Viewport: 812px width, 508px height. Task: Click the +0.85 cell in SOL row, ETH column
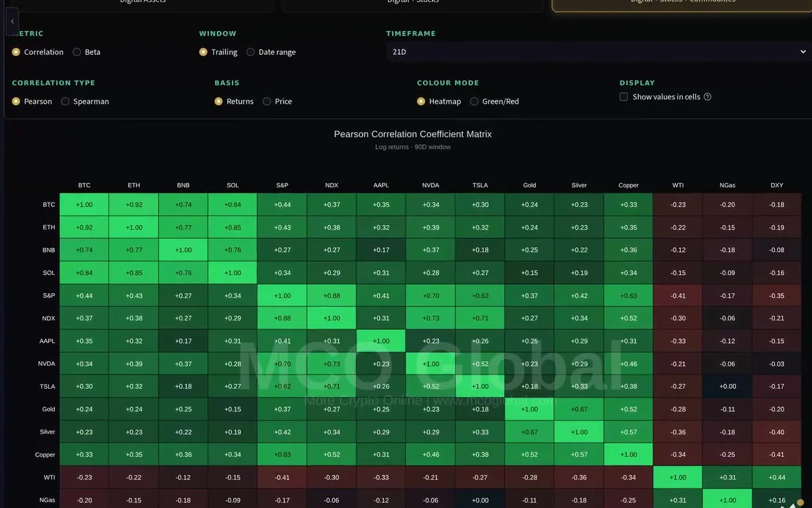pyautogui.click(x=134, y=273)
